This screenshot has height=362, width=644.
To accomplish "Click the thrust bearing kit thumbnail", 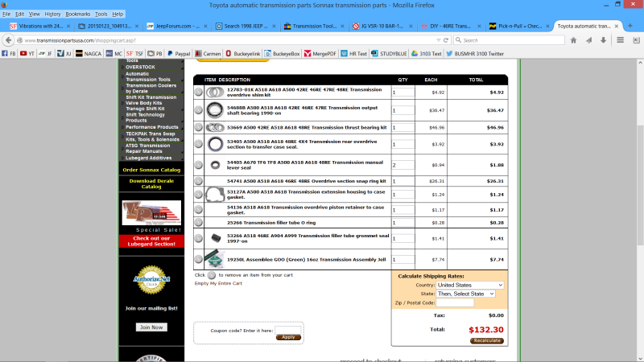I will 215,127.
